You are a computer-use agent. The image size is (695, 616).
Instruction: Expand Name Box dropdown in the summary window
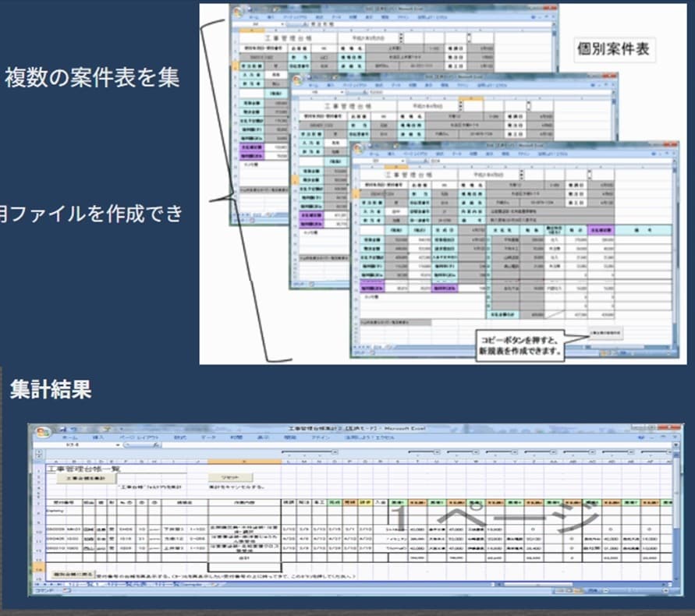(119, 445)
